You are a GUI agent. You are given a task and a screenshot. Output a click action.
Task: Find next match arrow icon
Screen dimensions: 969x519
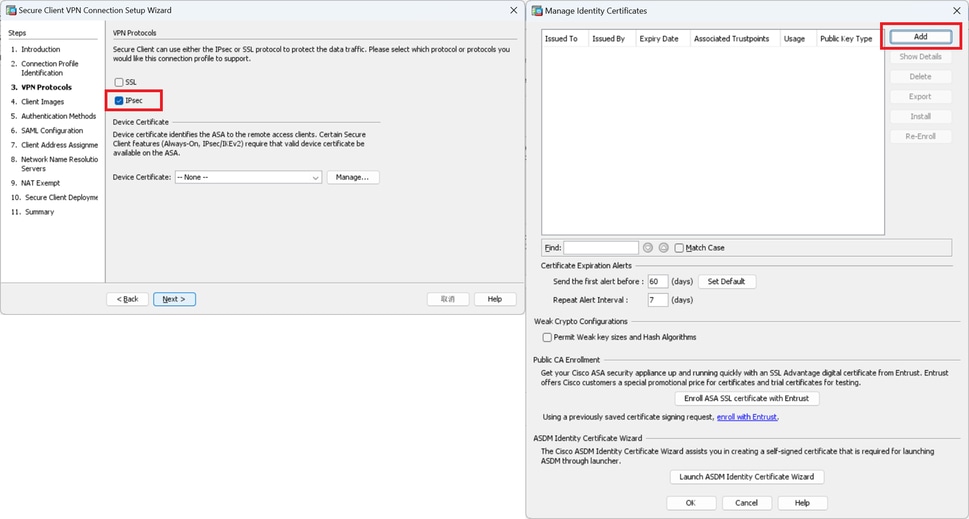point(648,248)
